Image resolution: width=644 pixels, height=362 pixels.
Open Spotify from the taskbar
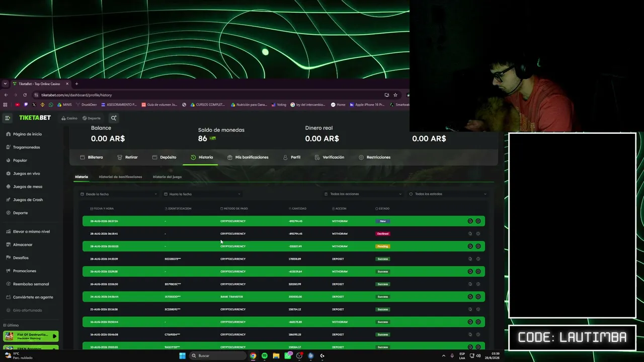click(x=265, y=355)
